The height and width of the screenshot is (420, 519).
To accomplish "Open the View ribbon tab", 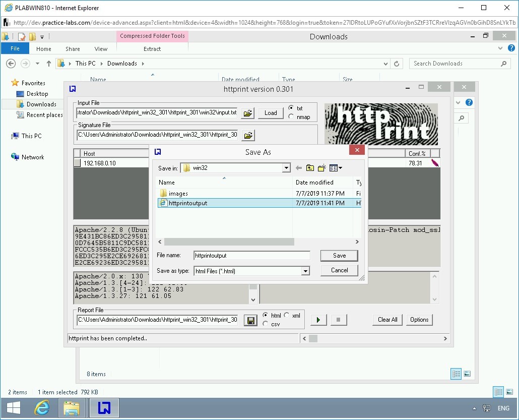I will [x=101, y=49].
